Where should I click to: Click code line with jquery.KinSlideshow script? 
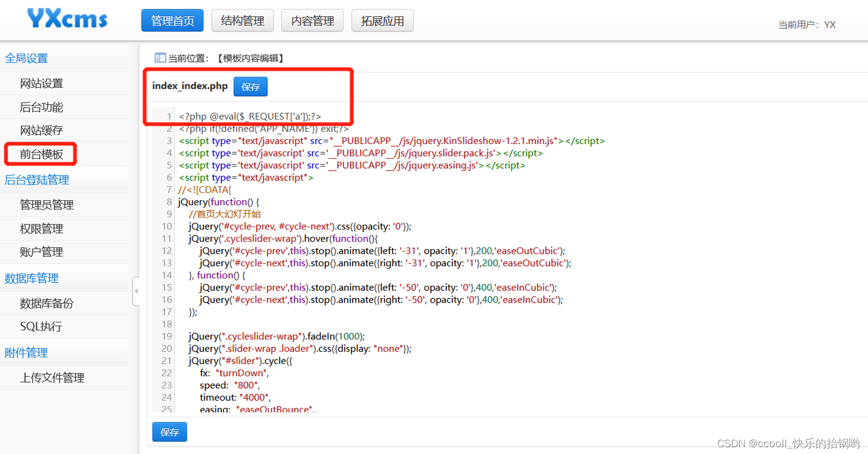[x=392, y=141]
